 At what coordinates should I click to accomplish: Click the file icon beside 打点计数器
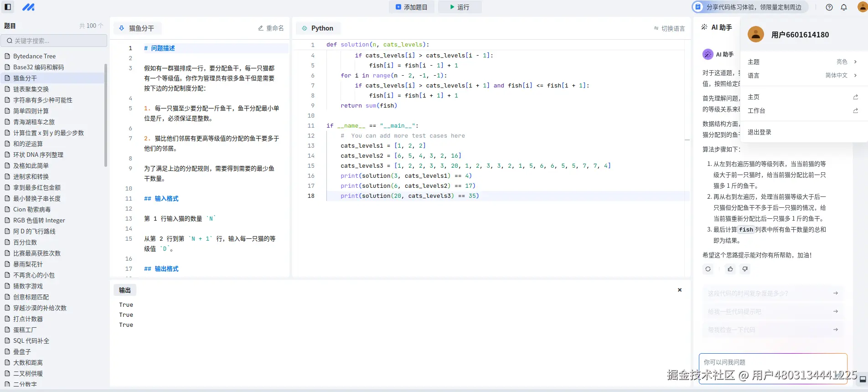coord(7,319)
